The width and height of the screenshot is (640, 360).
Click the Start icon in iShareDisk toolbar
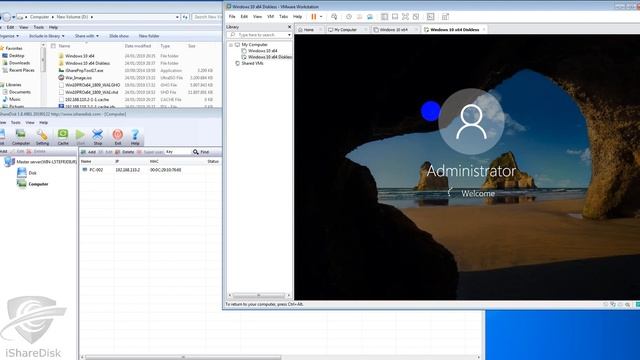[80, 137]
